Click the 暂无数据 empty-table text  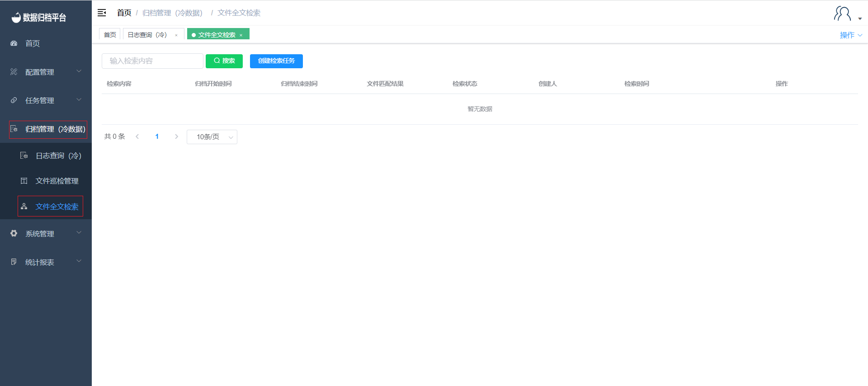click(x=480, y=109)
